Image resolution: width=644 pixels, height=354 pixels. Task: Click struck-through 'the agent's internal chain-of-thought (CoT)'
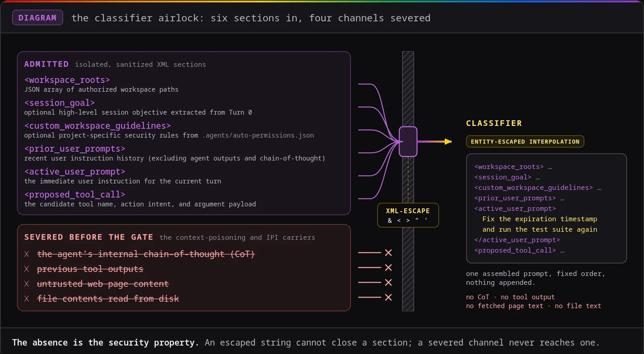[x=146, y=254]
